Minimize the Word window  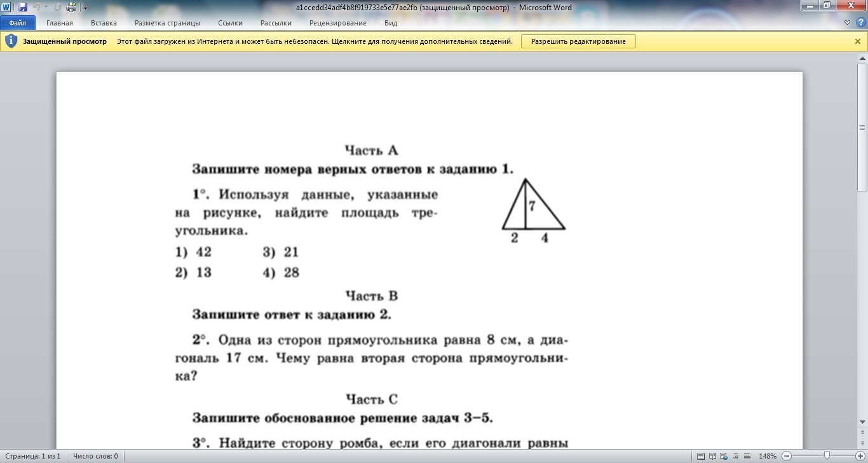click(810, 6)
